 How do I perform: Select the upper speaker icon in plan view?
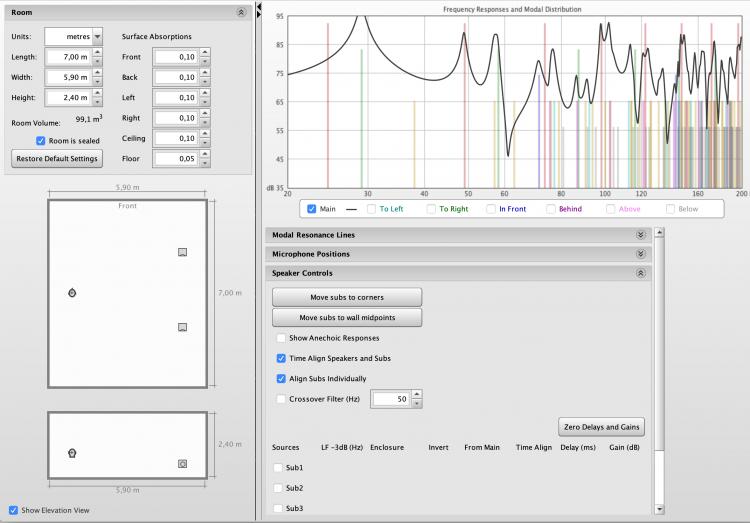(x=182, y=252)
